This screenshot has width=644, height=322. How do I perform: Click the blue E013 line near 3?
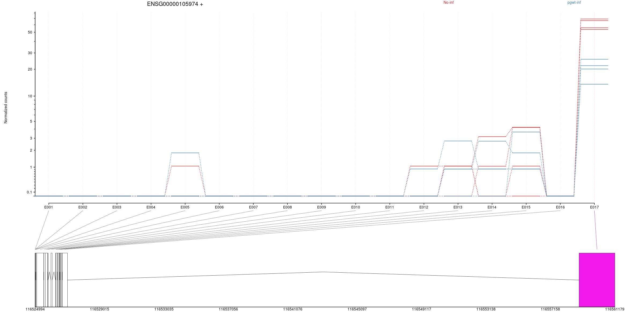(x=458, y=141)
